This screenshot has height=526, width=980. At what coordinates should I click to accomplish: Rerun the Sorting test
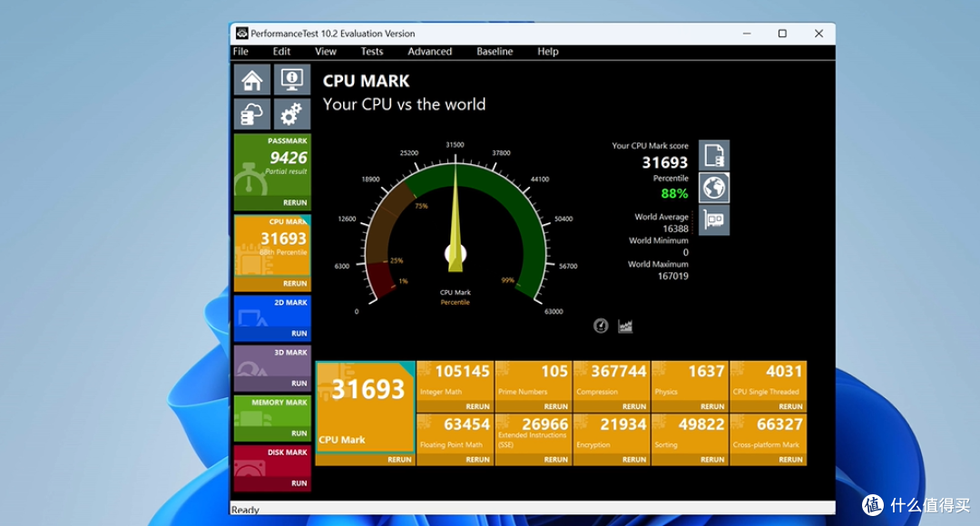712,459
